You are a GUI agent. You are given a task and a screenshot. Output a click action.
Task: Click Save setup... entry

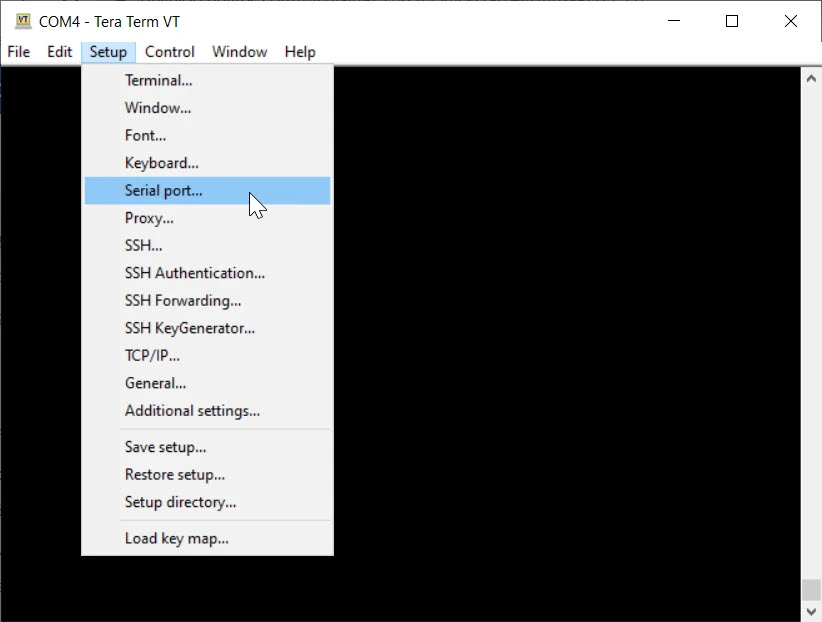(165, 447)
